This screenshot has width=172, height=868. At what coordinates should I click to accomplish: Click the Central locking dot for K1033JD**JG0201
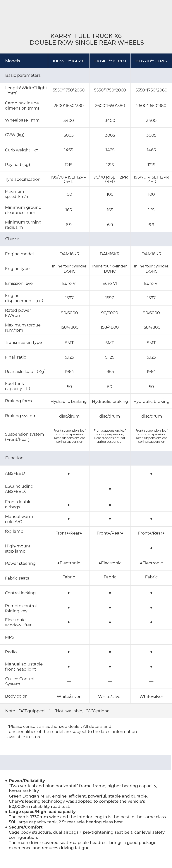(68, 593)
